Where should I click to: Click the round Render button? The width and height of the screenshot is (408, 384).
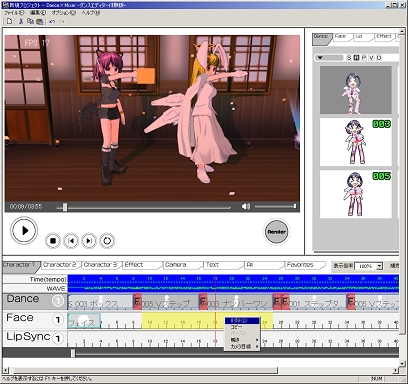[276, 232]
